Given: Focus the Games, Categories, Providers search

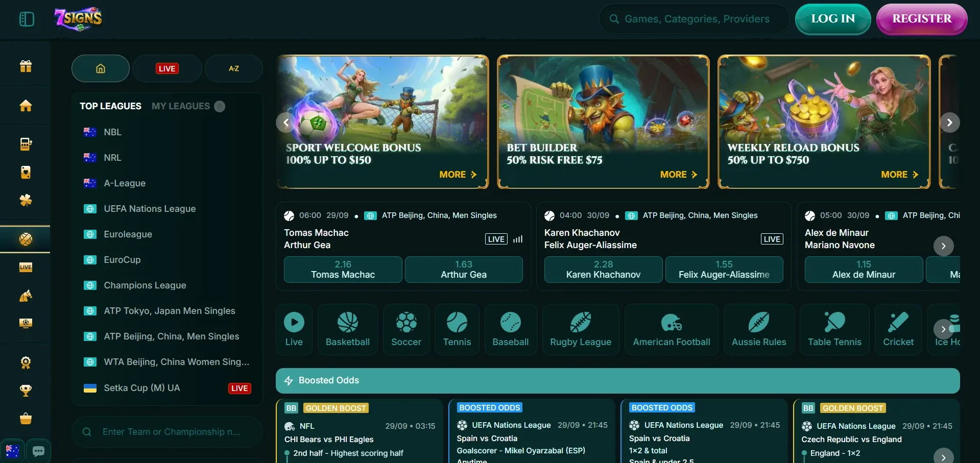Looking at the screenshot, I should [694, 19].
